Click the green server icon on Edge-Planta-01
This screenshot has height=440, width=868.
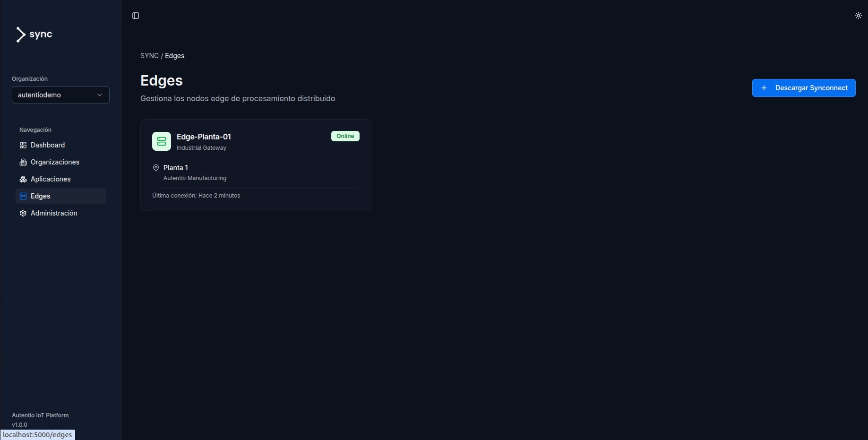coord(162,141)
